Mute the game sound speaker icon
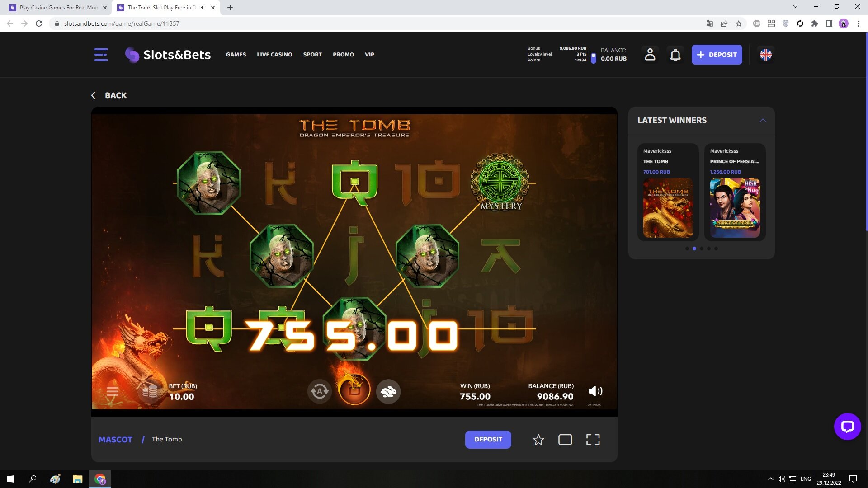 595,391
